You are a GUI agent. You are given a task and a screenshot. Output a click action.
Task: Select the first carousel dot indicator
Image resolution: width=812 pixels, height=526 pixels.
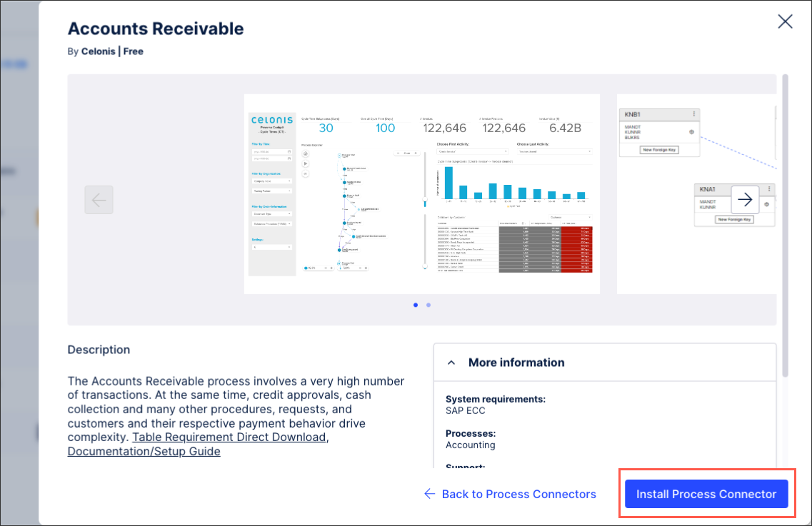pyautogui.click(x=416, y=305)
